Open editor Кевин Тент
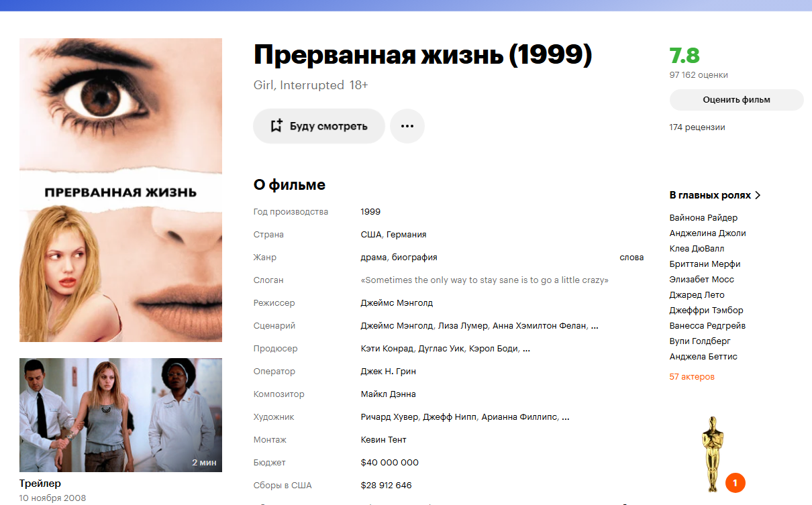The height and width of the screenshot is (505, 812). (383, 440)
